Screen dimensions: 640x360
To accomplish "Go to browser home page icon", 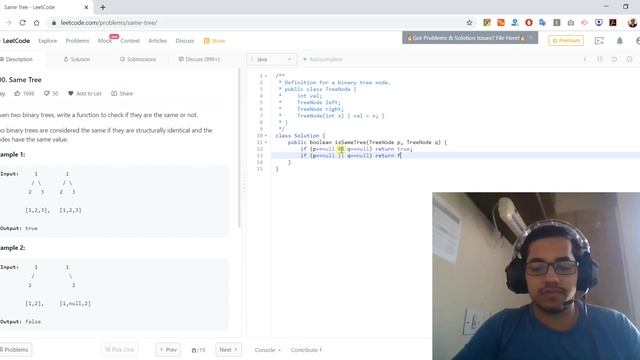I will point(37,23).
